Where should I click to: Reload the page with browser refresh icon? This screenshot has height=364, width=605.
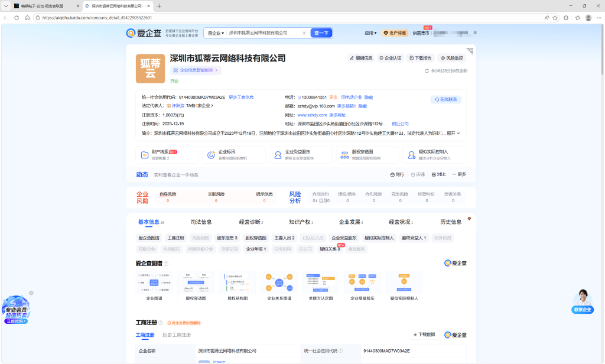tap(17, 18)
